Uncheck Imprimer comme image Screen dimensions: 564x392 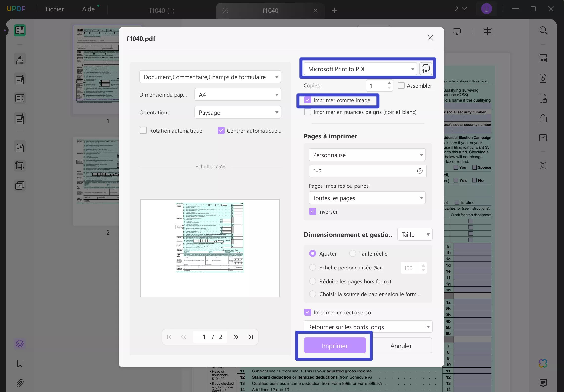pos(307,100)
